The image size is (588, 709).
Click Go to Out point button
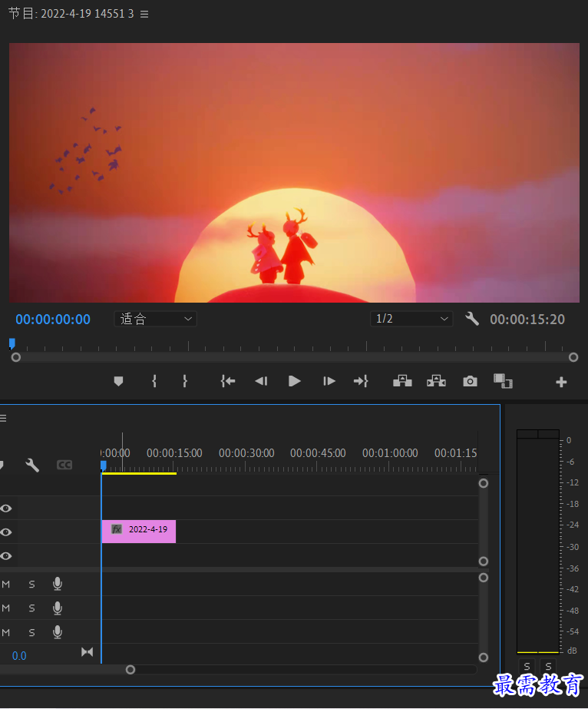[x=361, y=381]
